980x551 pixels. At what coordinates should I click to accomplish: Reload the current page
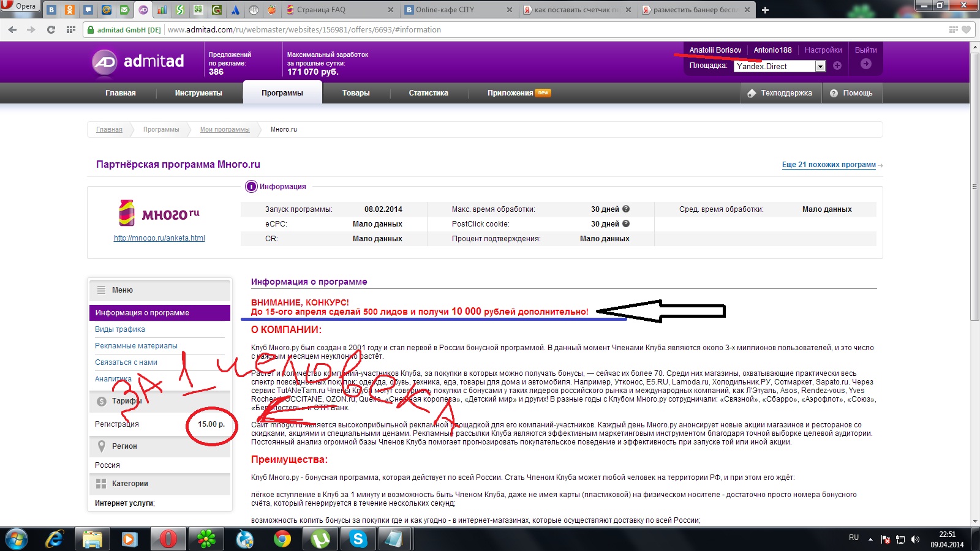click(51, 29)
